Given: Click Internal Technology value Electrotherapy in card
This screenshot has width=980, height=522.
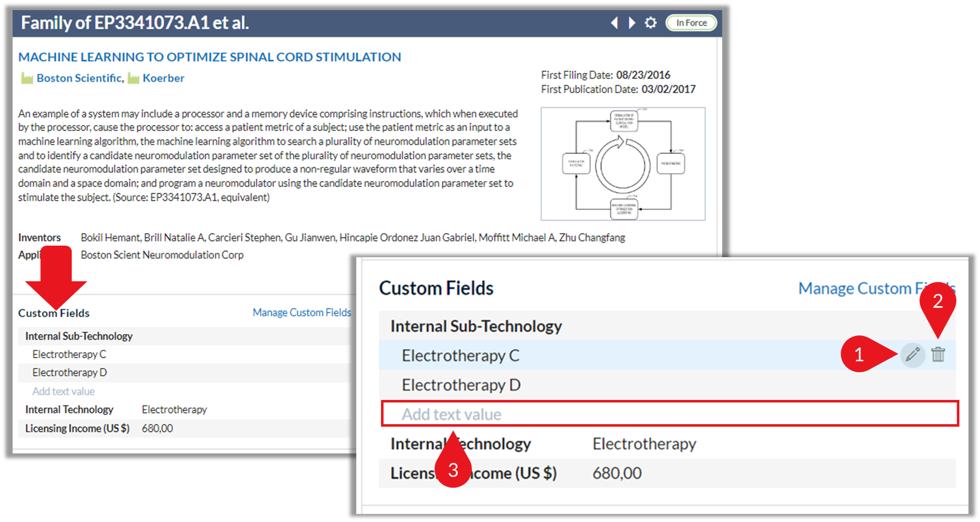Looking at the screenshot, I should (174, 410).
